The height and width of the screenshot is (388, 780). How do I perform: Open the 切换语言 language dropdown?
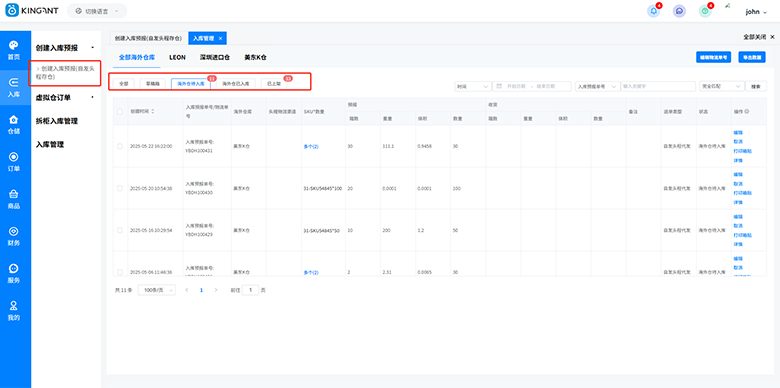[97, 11]
